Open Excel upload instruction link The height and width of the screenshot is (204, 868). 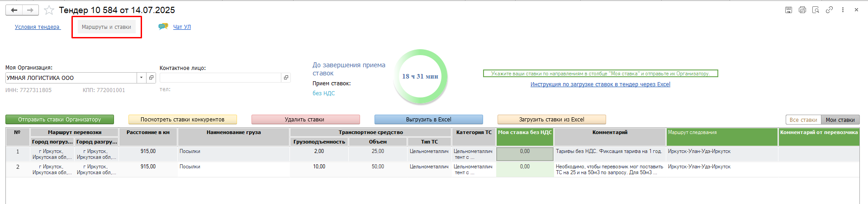point(600,84)
